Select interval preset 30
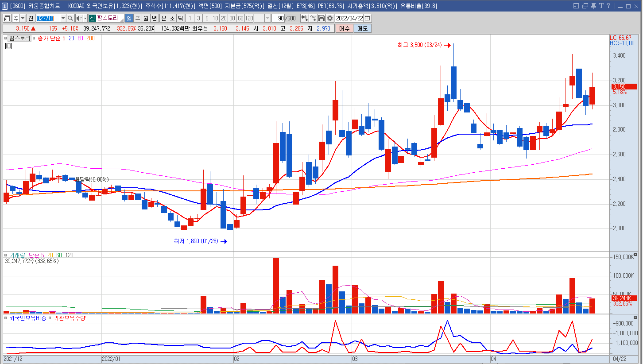 (x=232, y=18)
